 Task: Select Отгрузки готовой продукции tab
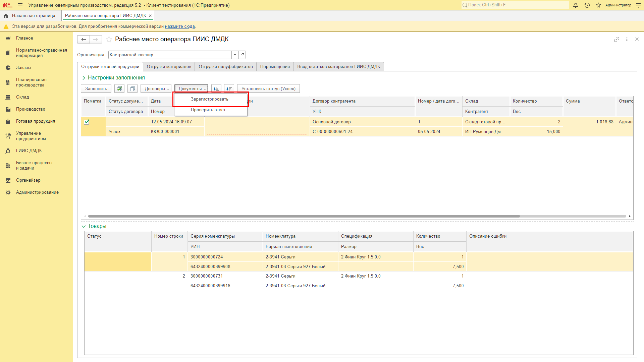[110, 67]
